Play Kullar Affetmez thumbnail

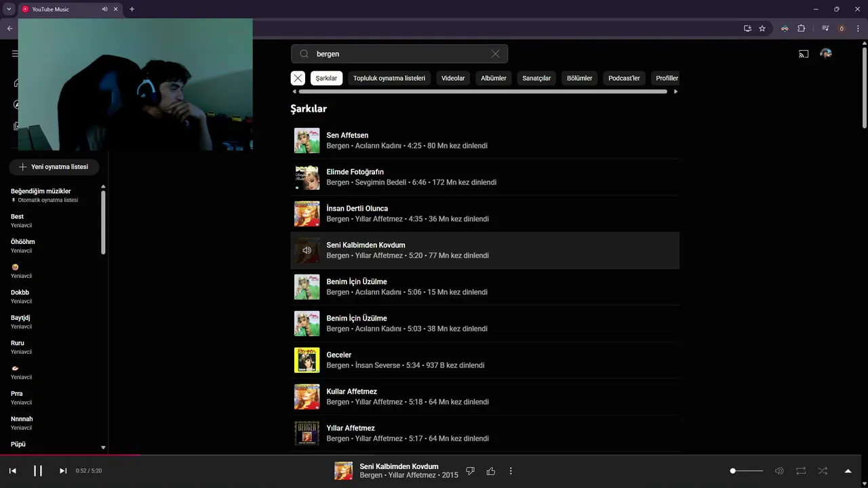307,396
